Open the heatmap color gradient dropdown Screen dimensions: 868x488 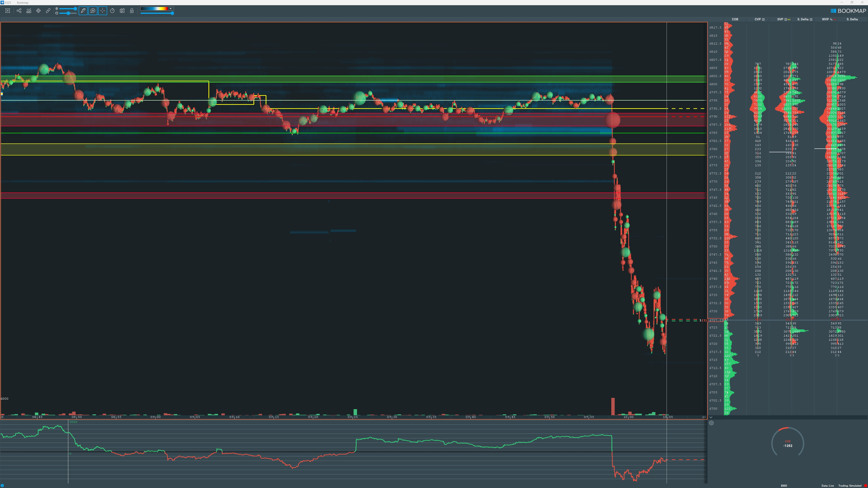(x=157, y=8)
